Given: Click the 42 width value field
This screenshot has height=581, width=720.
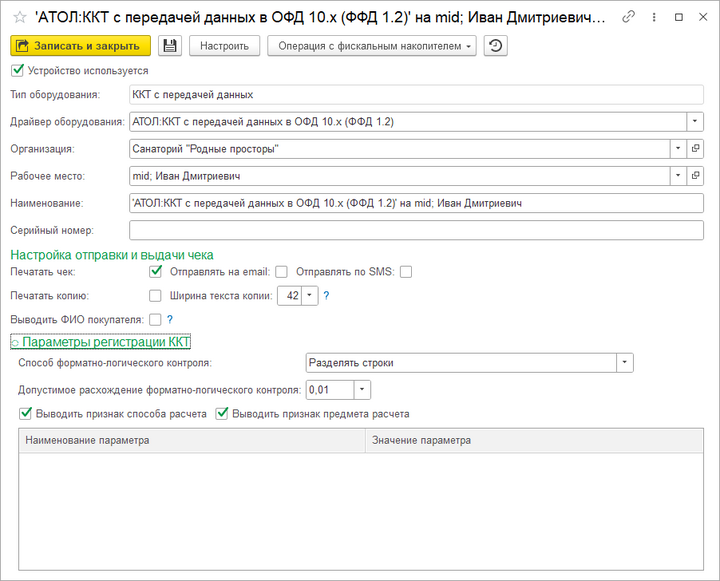Looking at the screenshot, I should [x=290, y=295].
